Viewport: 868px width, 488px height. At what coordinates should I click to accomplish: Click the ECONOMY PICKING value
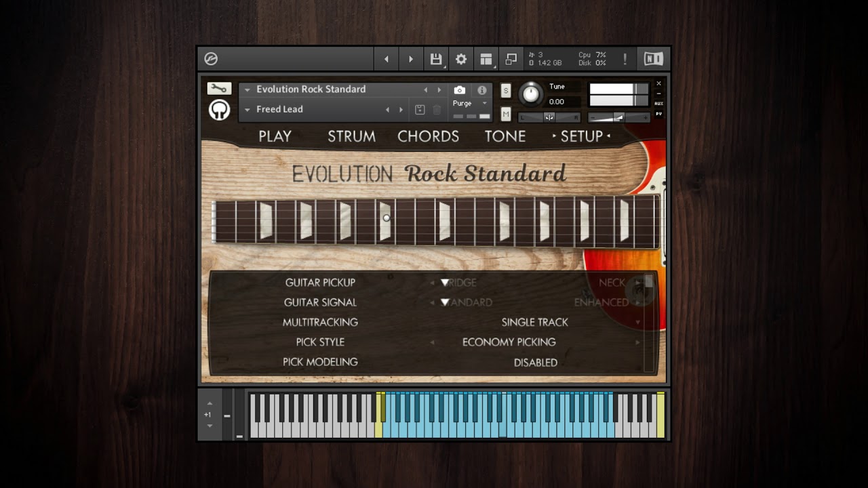click(509, 342)
